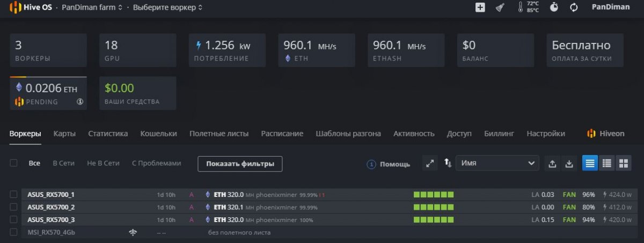Click the Ethereum icon in ASUS_RX5700_3 row
This screenshot has height=243, width=644.
click(208, 220)
